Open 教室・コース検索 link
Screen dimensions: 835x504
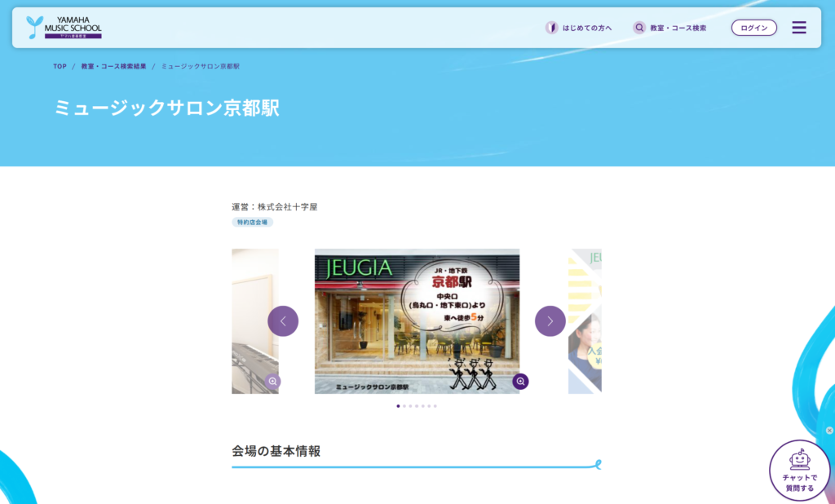[x=678, y=29]
